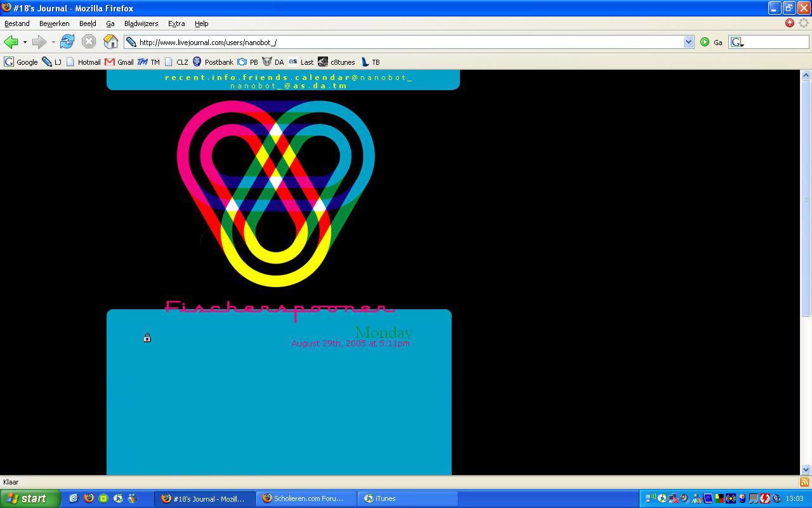
Task: Click the recent link in journal header
Action: point(186,77)
